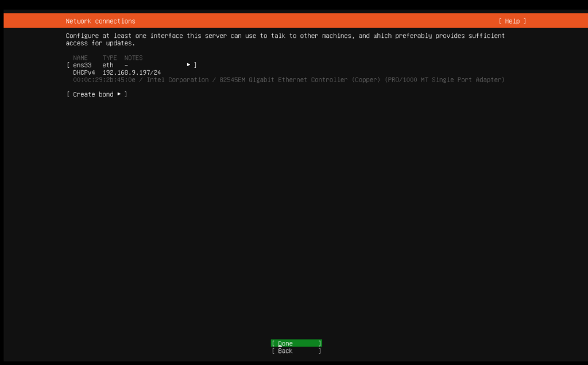
Task: Click the NAME column header
Action: click(x=80, y=58)
